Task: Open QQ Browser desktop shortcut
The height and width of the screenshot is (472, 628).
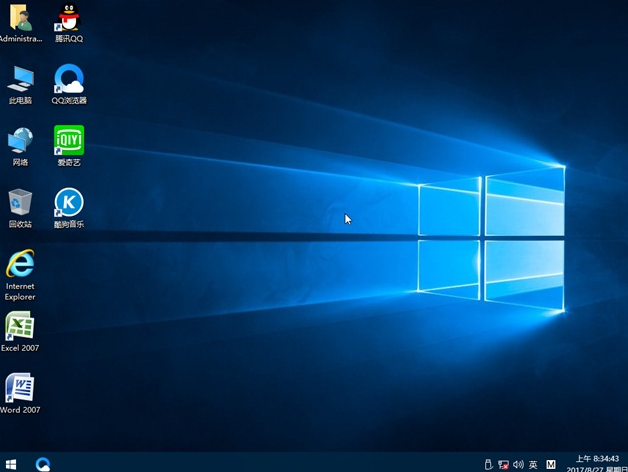Action: point(69,80)
